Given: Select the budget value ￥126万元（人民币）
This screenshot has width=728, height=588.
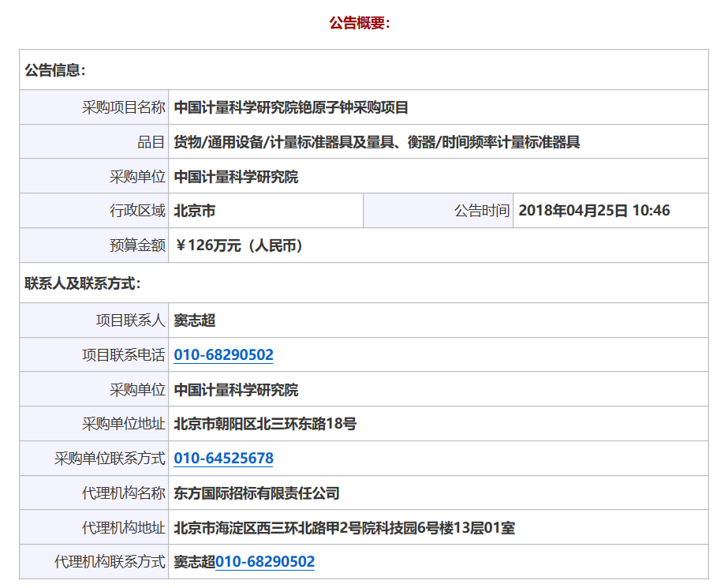Looking at the screenshot, I should [x=240, y=245].
